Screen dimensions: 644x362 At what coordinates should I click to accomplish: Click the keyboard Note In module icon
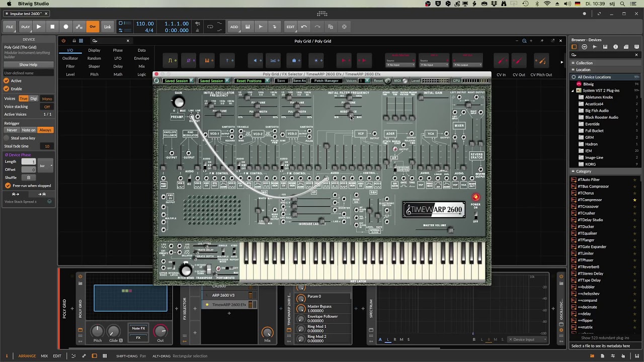[x=207, y=61]
